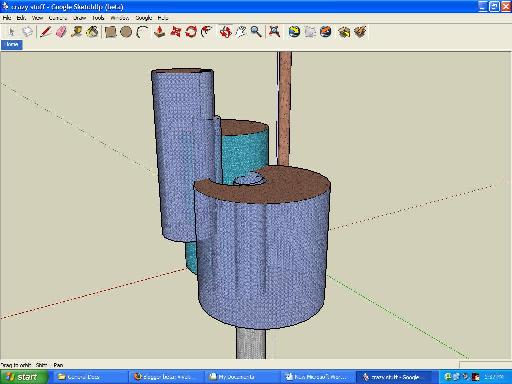512x384 pixels.
Task: Click the Get Models 3D Warehouse icon
Action: [344, 32]
